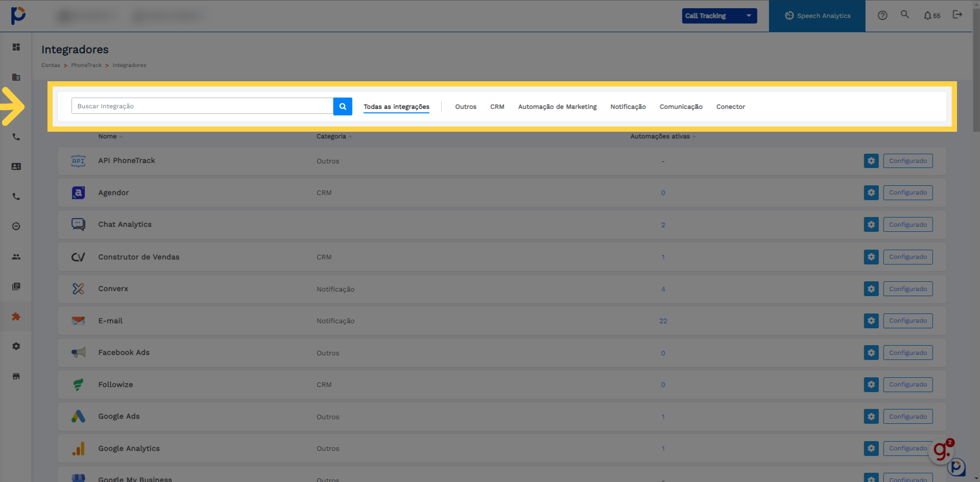Click the Google Ads logo icon

78,416
